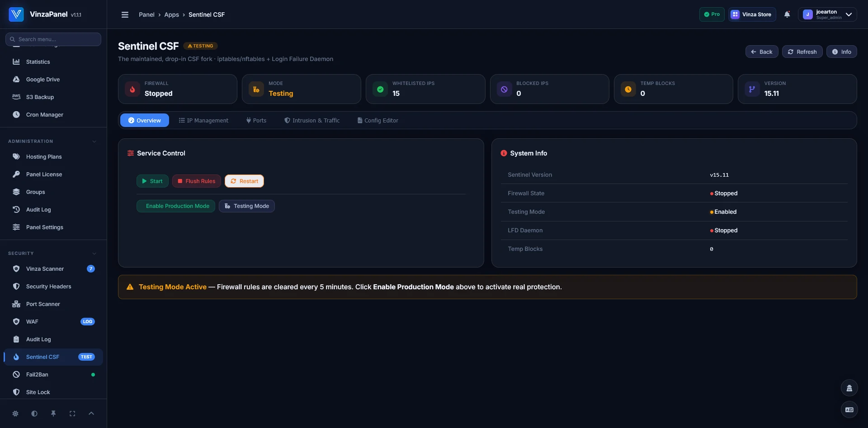Click the Groups layers icon
This screenshot has width=868, height=428.
pyautogui.click(x=16, y=192)
